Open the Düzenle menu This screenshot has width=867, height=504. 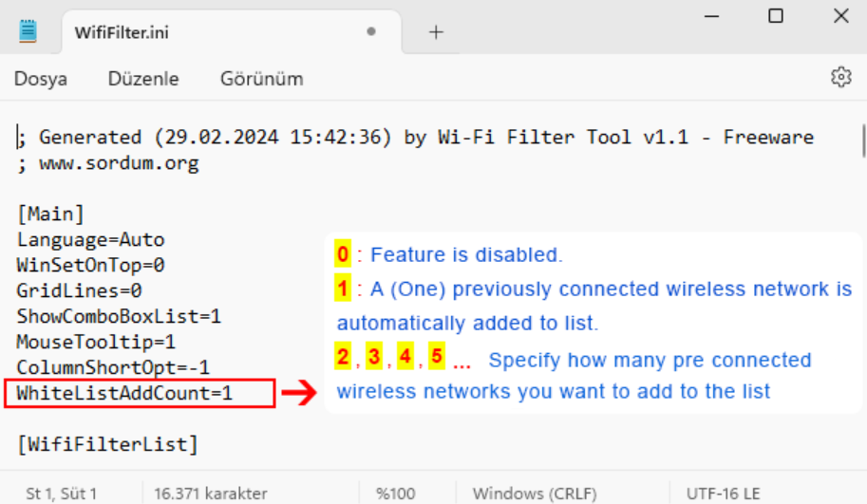143,79
